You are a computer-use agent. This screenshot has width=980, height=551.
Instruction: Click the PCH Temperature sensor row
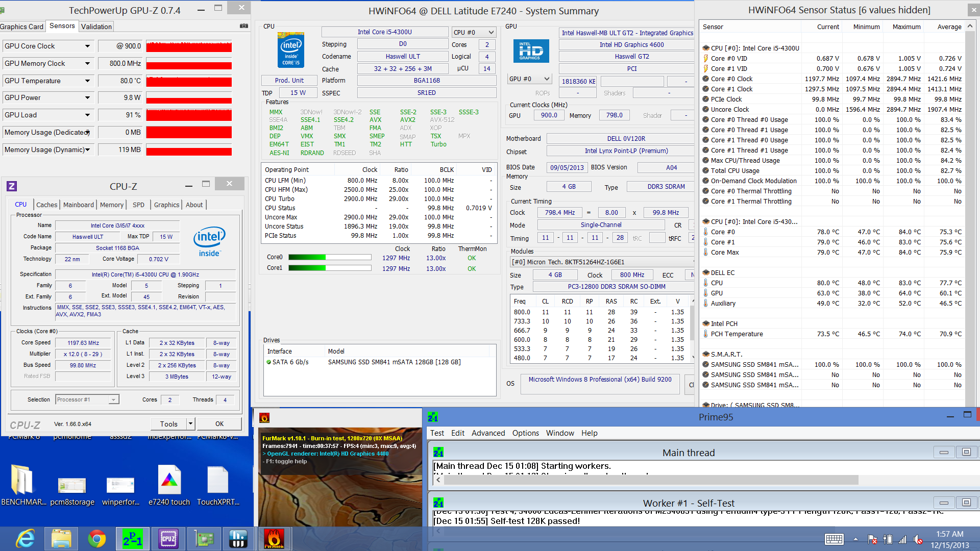tap(831, 334)
